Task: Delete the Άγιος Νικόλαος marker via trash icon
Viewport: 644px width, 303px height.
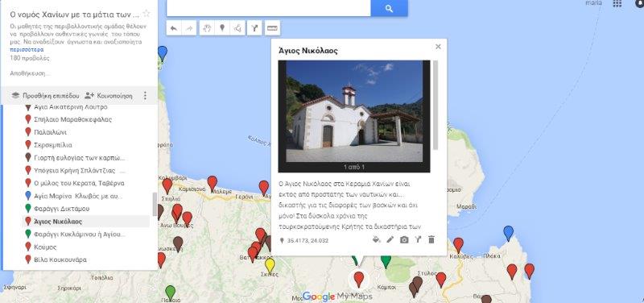Action: 431,239
